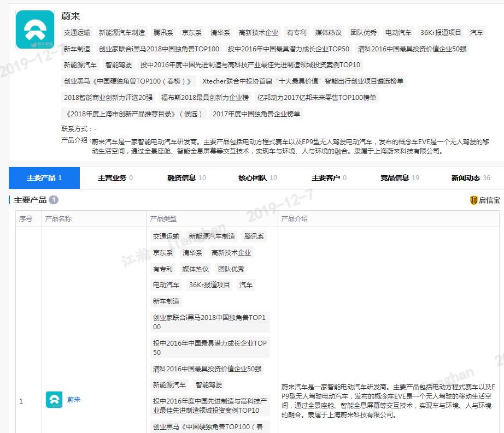This screenshot has height=433, width=504.
Task: Click the 启信宝 shield logo
Action: [473, 200]
